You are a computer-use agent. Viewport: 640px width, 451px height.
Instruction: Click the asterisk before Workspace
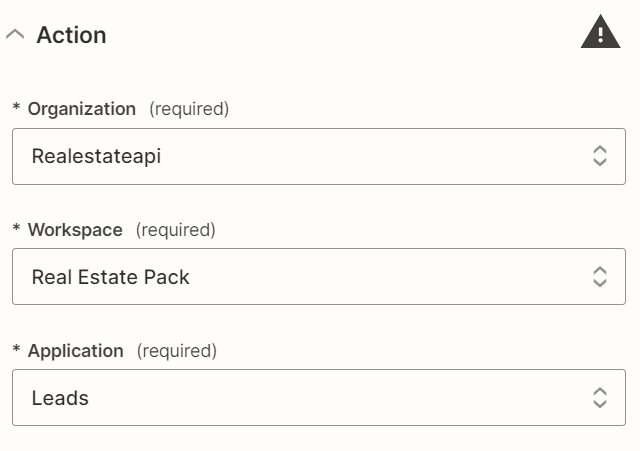tap(16, 228)
